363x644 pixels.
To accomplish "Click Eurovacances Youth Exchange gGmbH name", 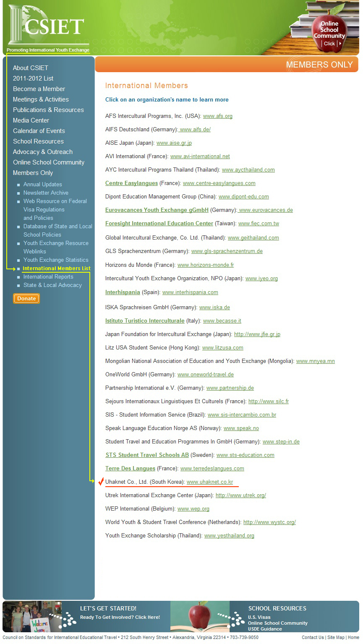I will click(157, 210).
